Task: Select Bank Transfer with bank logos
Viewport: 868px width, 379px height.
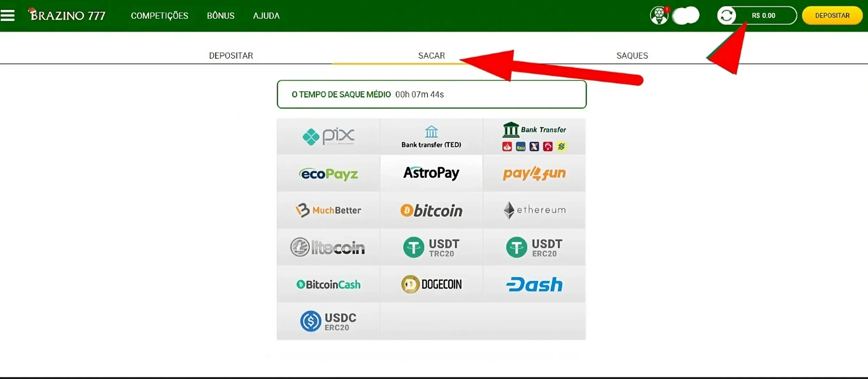Action: click(534, 137)
